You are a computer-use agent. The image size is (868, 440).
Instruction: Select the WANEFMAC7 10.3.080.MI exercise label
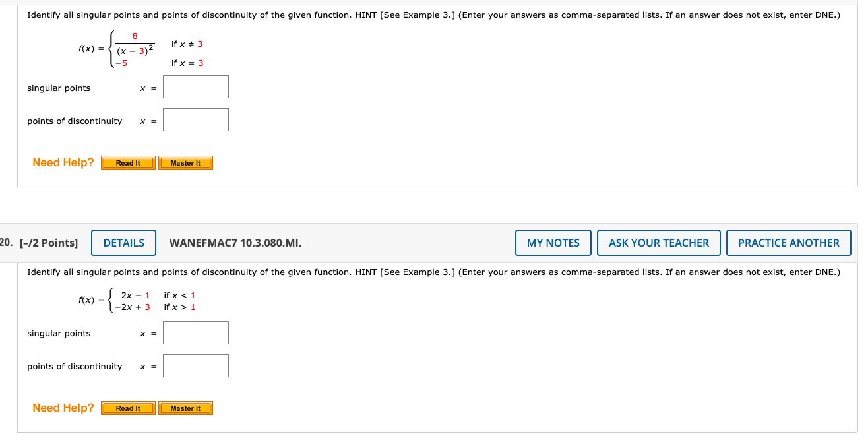[x=235, y=243]
